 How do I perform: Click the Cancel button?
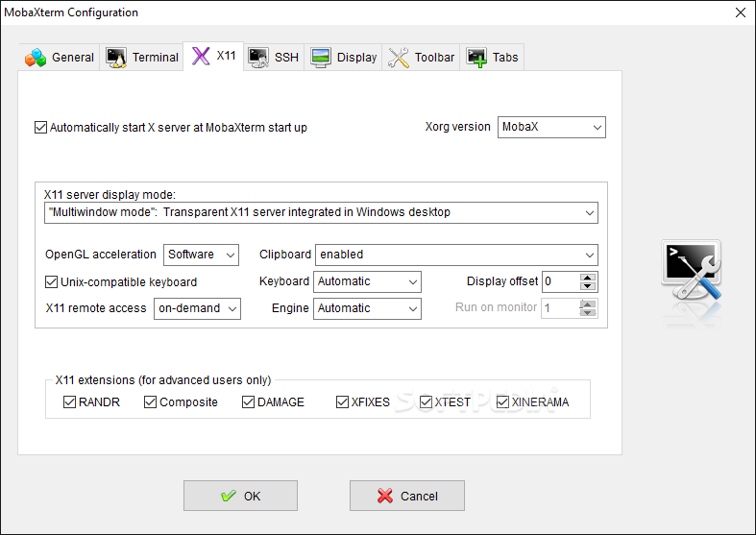coord(406,496)
